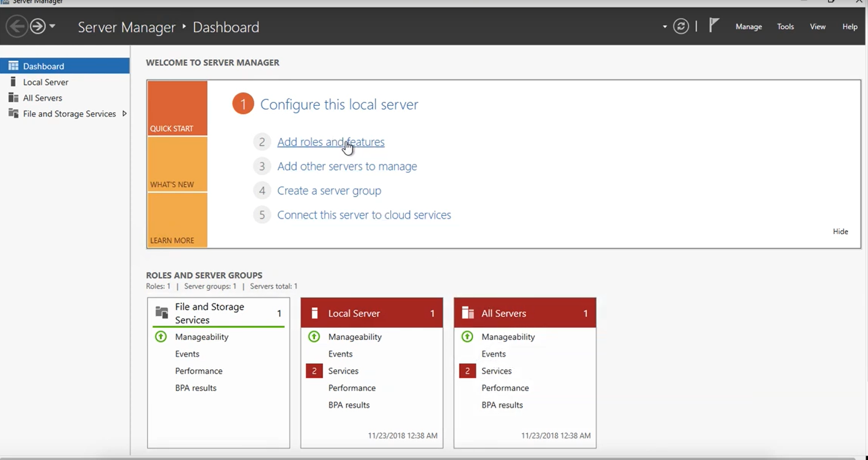Open BPA results in Local Server tile

[349, 405]
